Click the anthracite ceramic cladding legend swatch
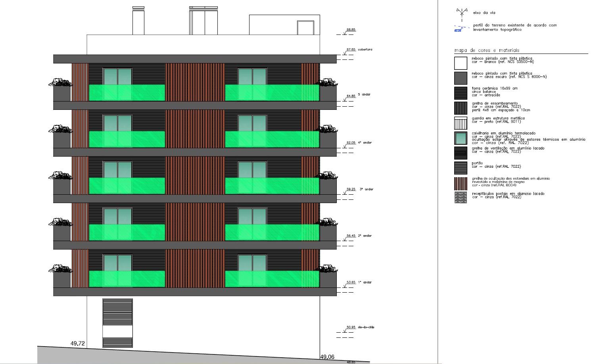The width and height of the screenshot is (593, 364). coord(461,93)
